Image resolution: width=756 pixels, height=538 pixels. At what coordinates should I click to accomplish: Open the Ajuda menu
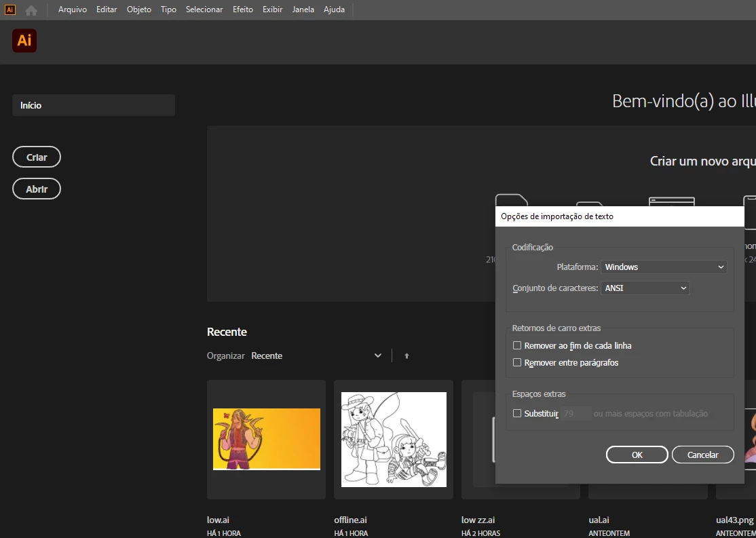334,9
